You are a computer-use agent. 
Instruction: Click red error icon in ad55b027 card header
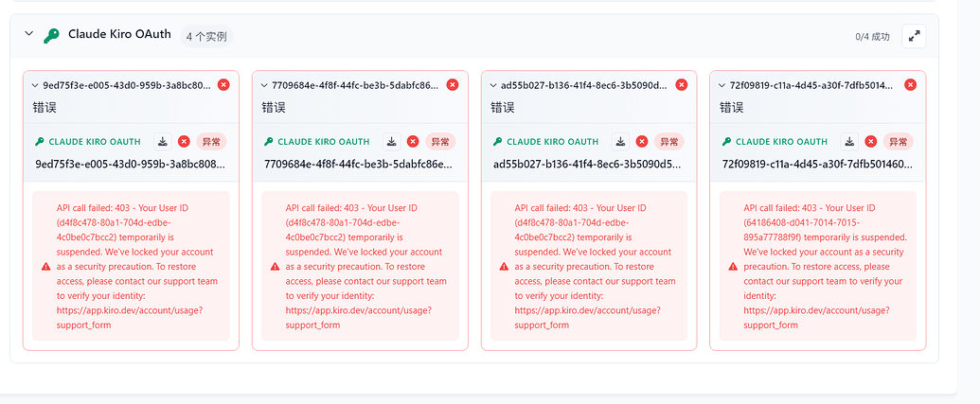682,84
